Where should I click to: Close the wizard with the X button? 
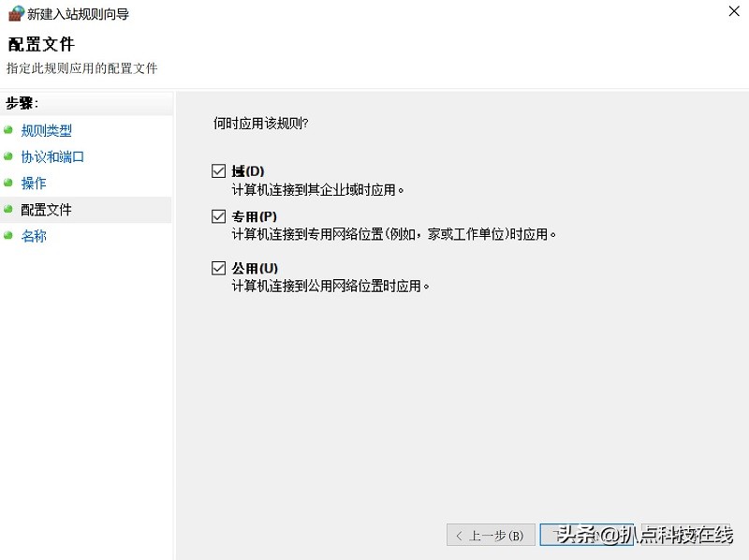click(x=736, y=12)
